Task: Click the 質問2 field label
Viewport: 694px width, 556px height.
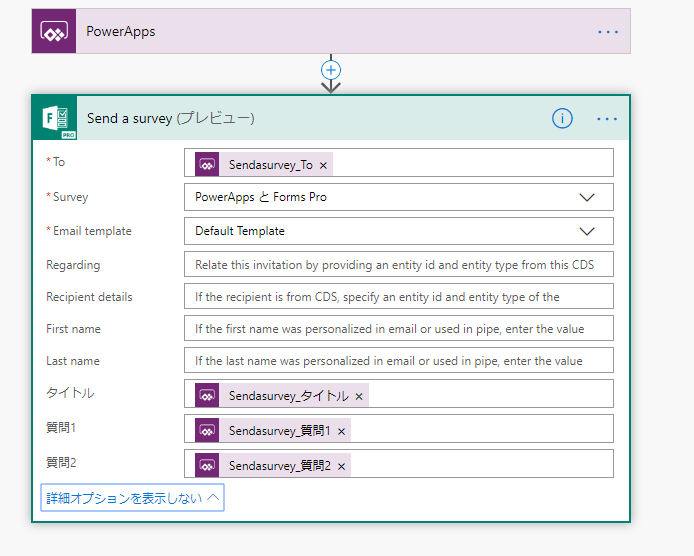Action: [61, 463]
